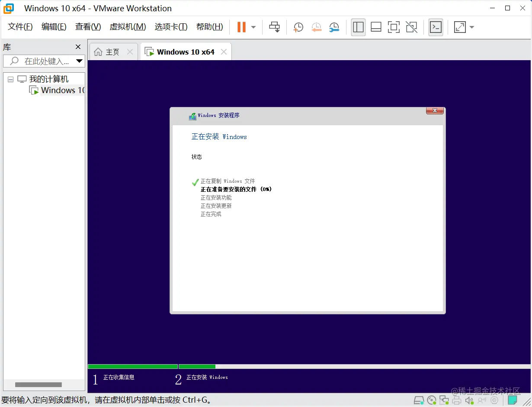Revert the virtual machine to its snapshot

(316, 27)
